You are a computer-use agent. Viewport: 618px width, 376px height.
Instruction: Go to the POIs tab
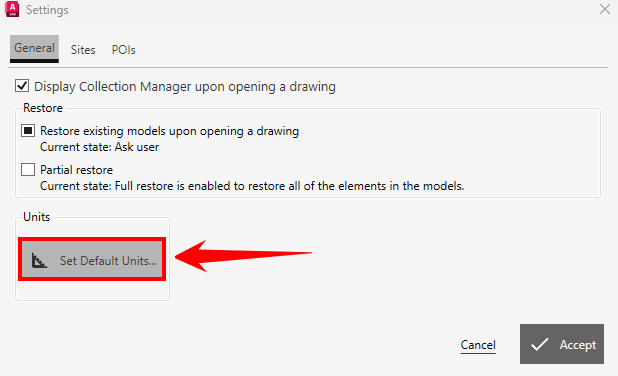click(123, 50)
